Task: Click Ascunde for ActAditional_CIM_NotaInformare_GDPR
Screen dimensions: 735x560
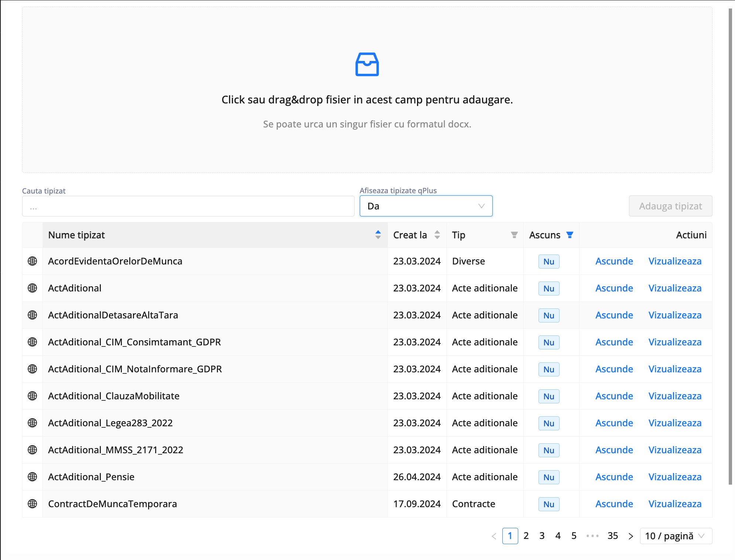Action: tap(614, 369)
